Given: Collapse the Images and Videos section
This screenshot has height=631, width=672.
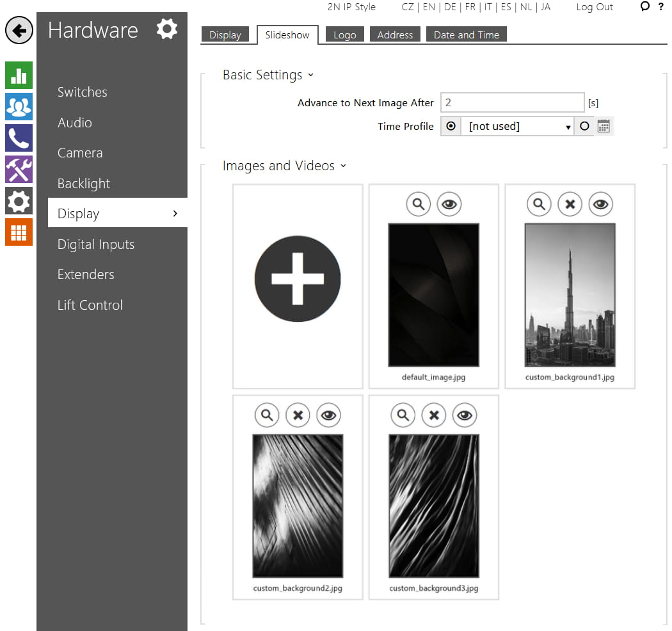Looking at the screenshot, I should point(285,166).
